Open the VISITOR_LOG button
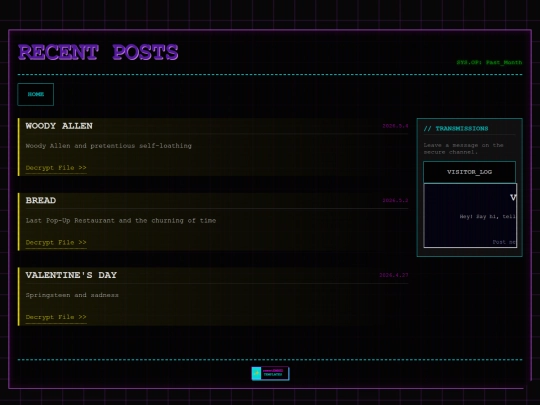Viewport: 540px width, 405px height. [469, 172]
